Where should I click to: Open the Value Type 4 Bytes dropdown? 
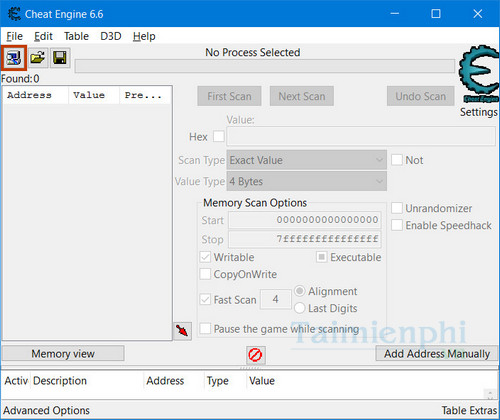tap(307, 181)
